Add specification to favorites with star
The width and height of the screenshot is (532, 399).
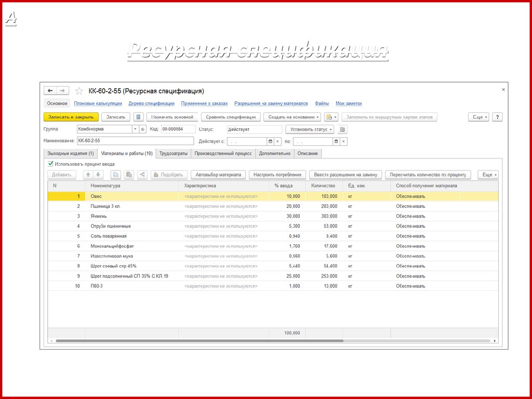click(79, 91)
